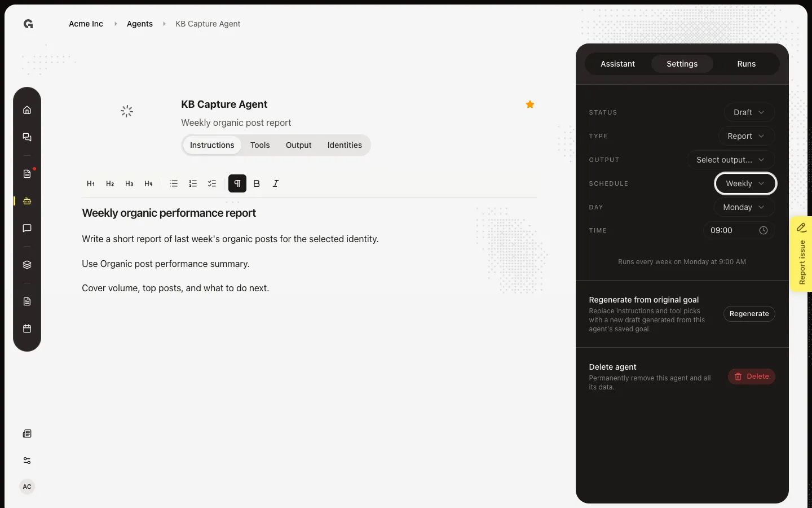Open the Select output dropdown
Viewport: 812px width, 508px height.
point(730,160)
